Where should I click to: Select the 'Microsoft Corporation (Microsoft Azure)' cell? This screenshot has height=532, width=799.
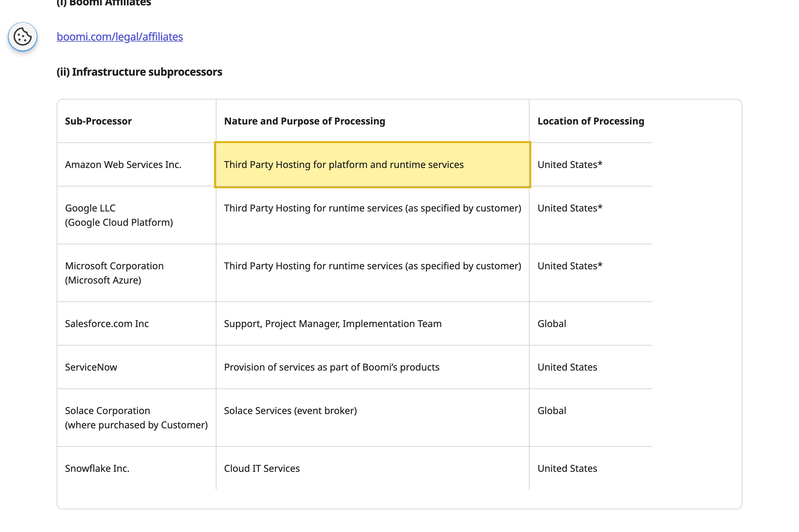pyautogui.click(x=137, y=273)
